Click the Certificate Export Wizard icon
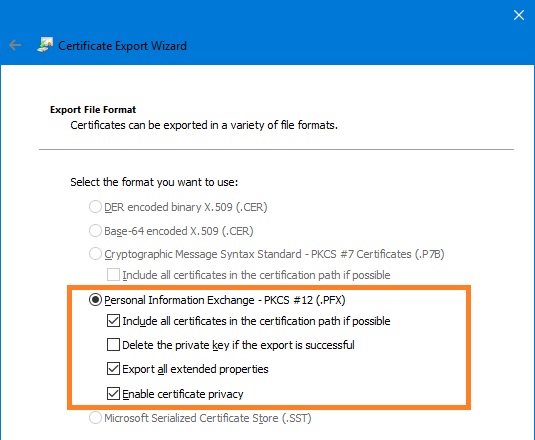The image size is (535, 440). [45, 45]
